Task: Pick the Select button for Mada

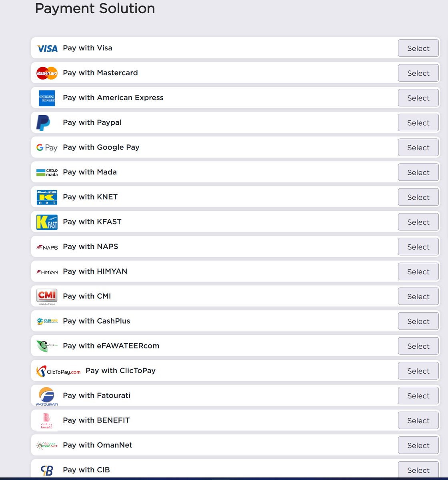Action: tap(418, 172)
